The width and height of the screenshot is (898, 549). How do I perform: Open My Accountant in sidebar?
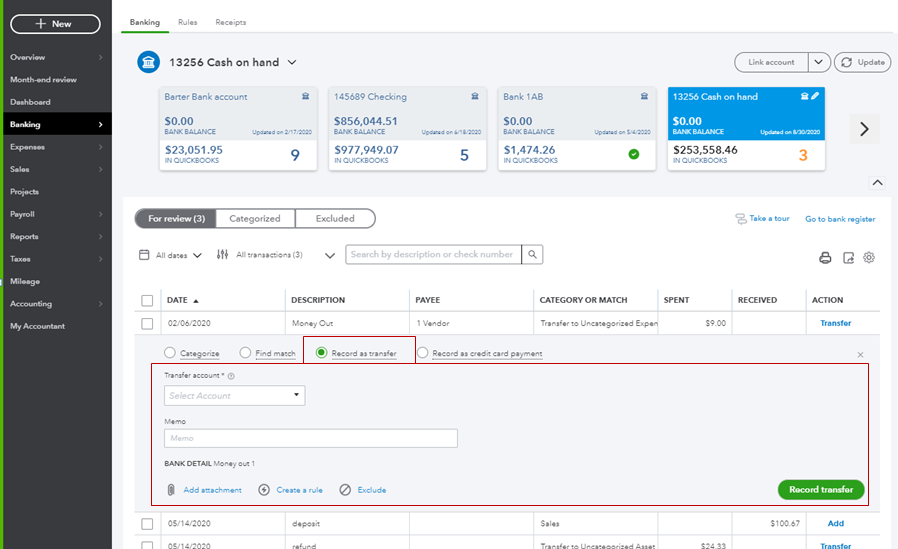point(38,326)
